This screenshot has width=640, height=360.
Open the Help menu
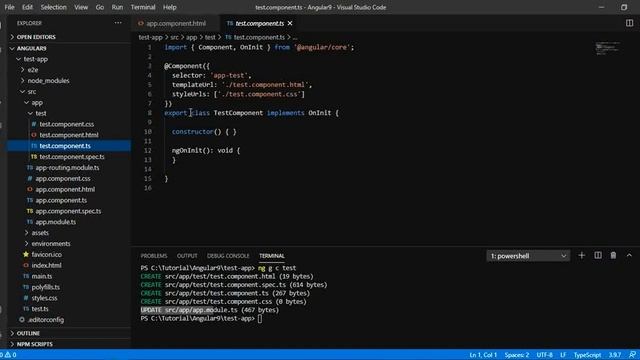[x=169, y=7]
